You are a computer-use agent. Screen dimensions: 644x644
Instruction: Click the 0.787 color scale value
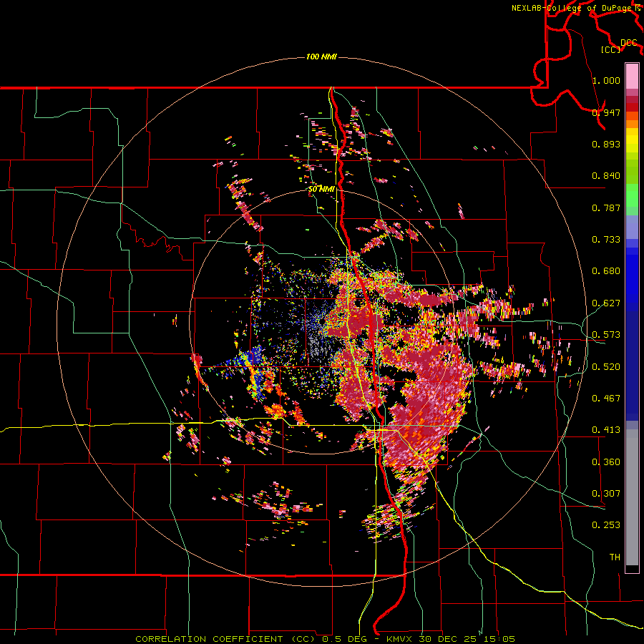[x=606, y=208]
